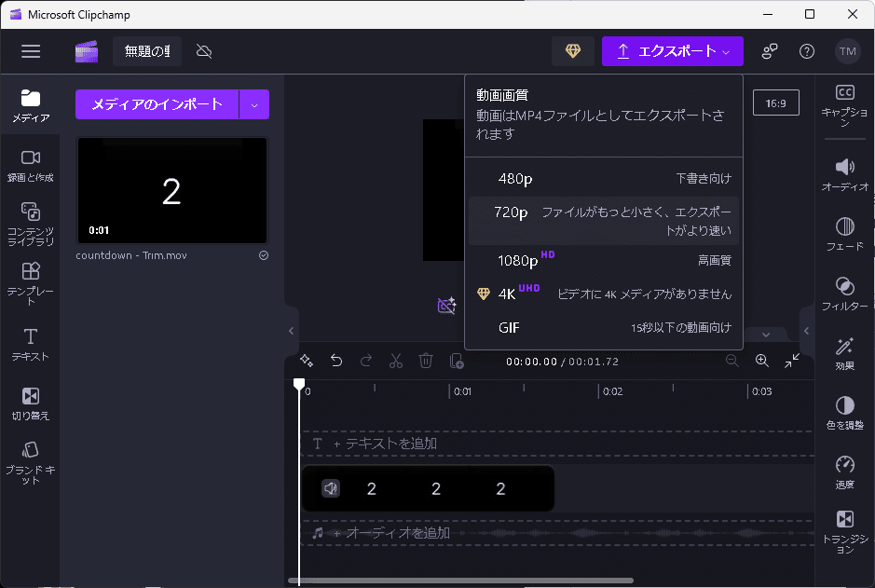Select the 720p export quality
Image resolution: width=875 pixels, height=588 pixels.
coord(604,221)
